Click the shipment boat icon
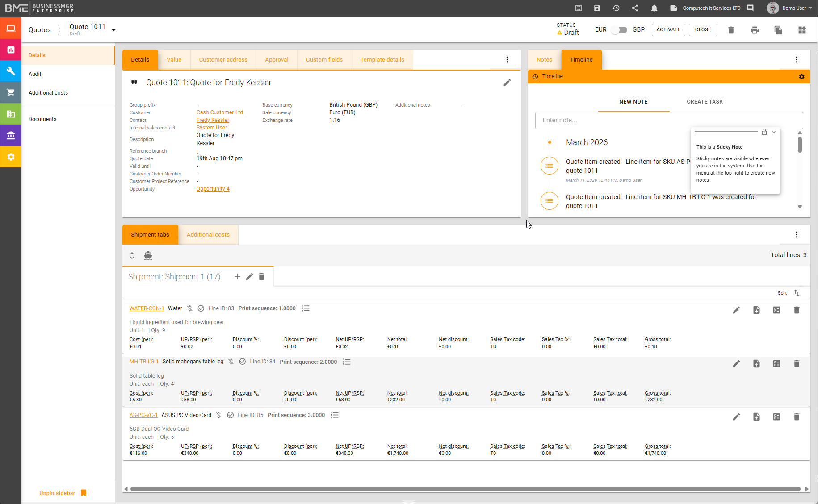Screen dimensions: 818x504 148,255
